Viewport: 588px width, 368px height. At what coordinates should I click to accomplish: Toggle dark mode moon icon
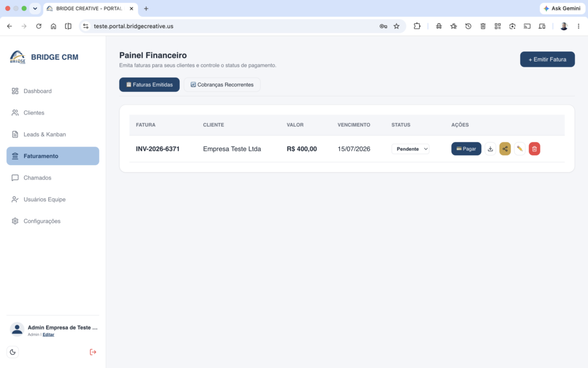(x=13, y=352)
